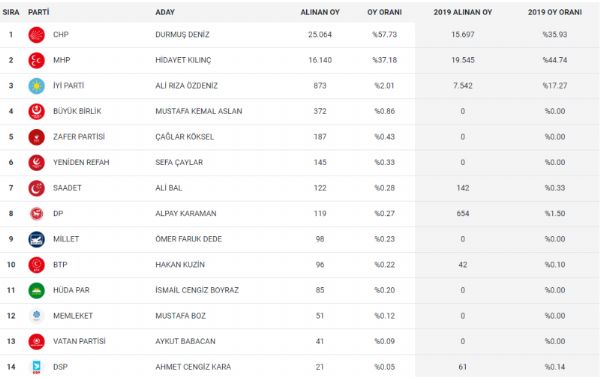The image size is (600, 377).
Task: Click the Yeniden Refah party logo
Action: pyautogui.click(x=36, y=163)
